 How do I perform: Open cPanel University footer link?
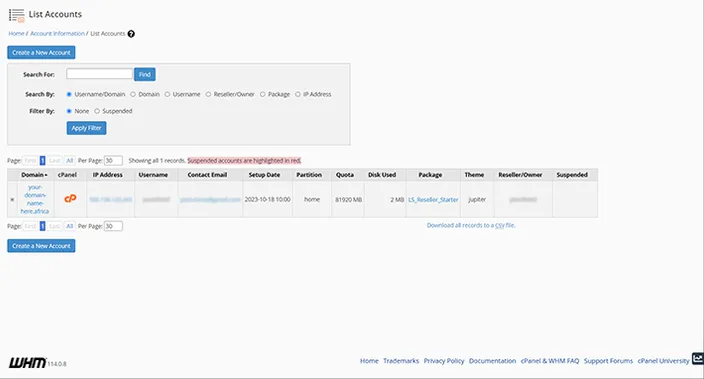[664, 361]
